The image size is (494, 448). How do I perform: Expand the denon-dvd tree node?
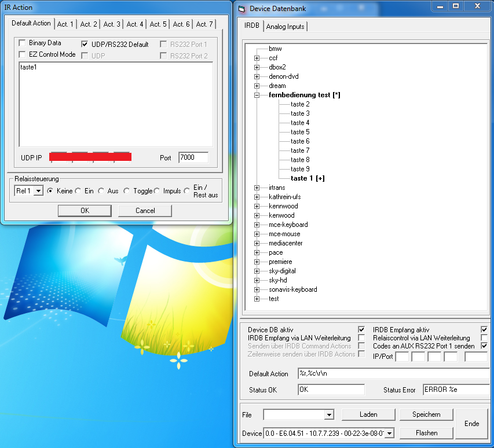(x=257, y=76)
